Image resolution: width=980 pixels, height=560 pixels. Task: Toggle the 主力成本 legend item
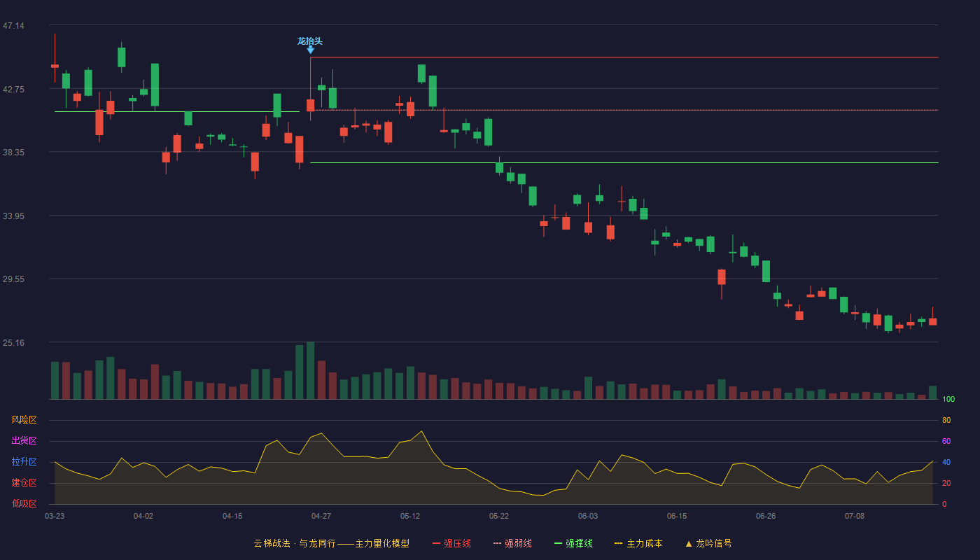point(639,543)
